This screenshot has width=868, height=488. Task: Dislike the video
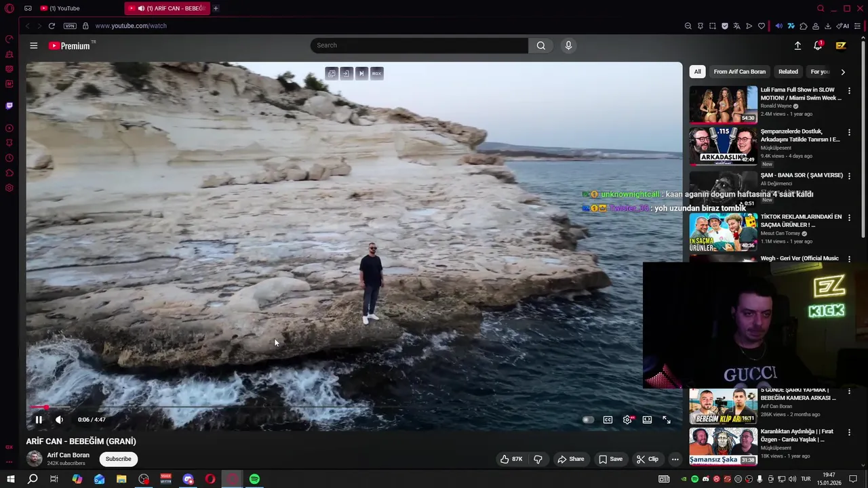538,459
